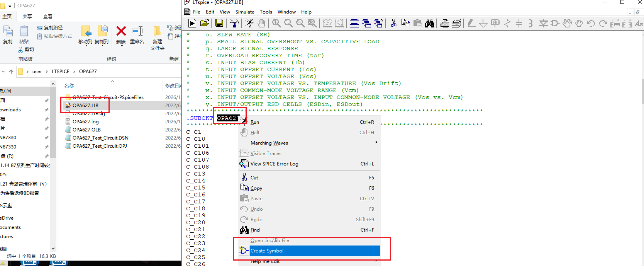
Task: Click the Copy toolbar icon in LTspice
Action: tap(405, 23)
